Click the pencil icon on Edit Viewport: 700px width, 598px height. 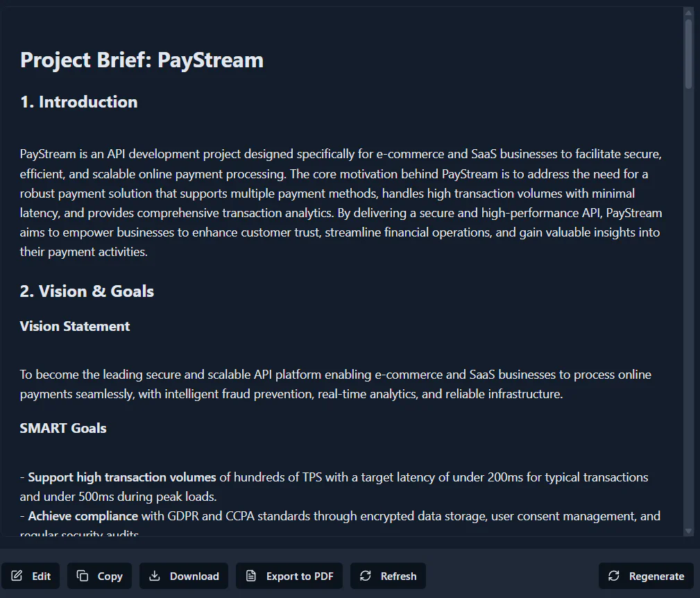(17, 576)
